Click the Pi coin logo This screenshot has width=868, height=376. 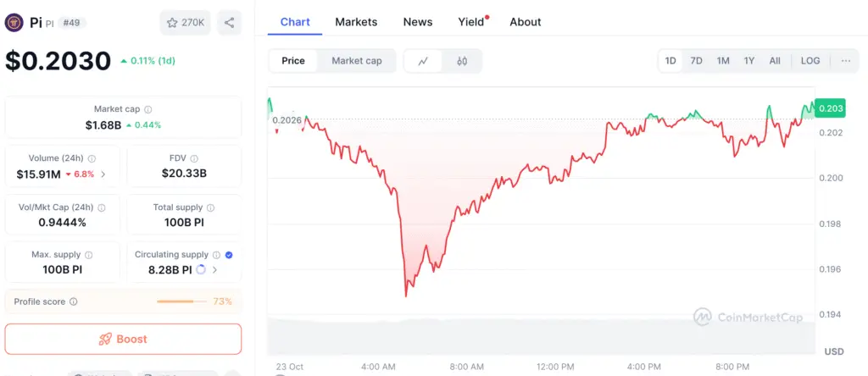pyautogui.click(x=14, y=23)
